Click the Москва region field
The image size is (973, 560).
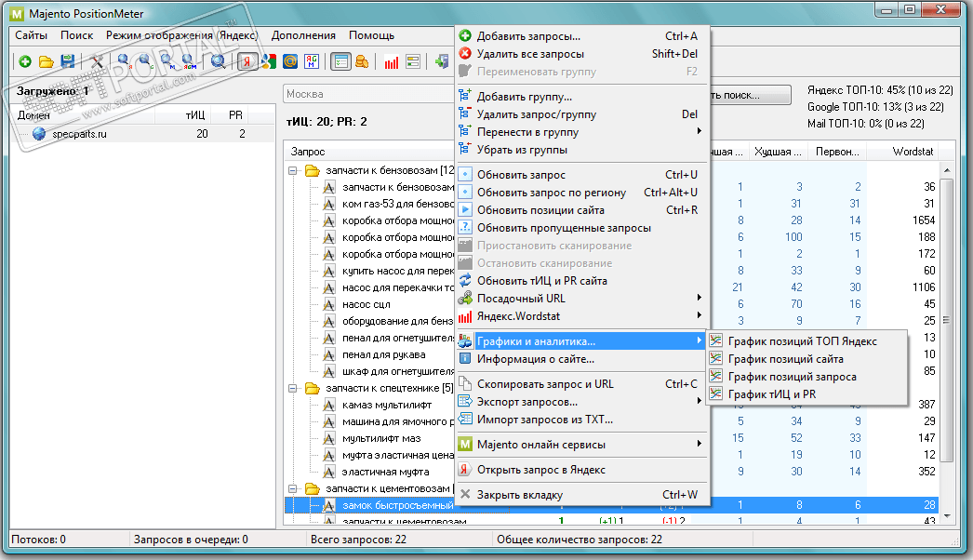(369, 94)
